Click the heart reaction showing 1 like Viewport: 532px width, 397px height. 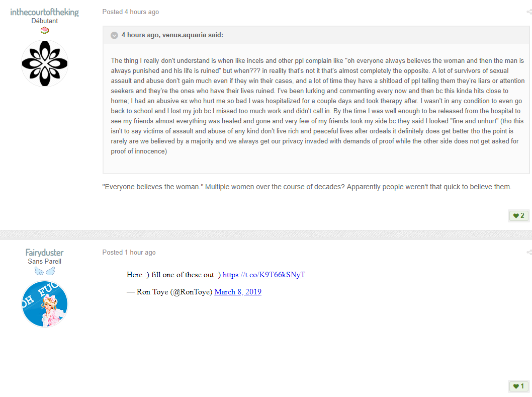(x=519, y=386)
